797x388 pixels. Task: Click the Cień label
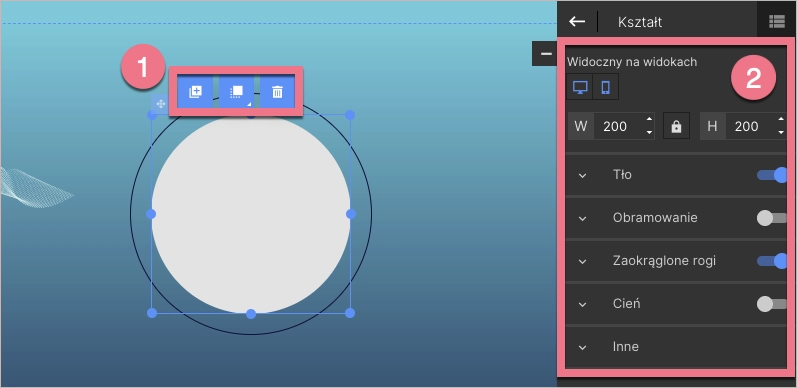coord(627,304)
